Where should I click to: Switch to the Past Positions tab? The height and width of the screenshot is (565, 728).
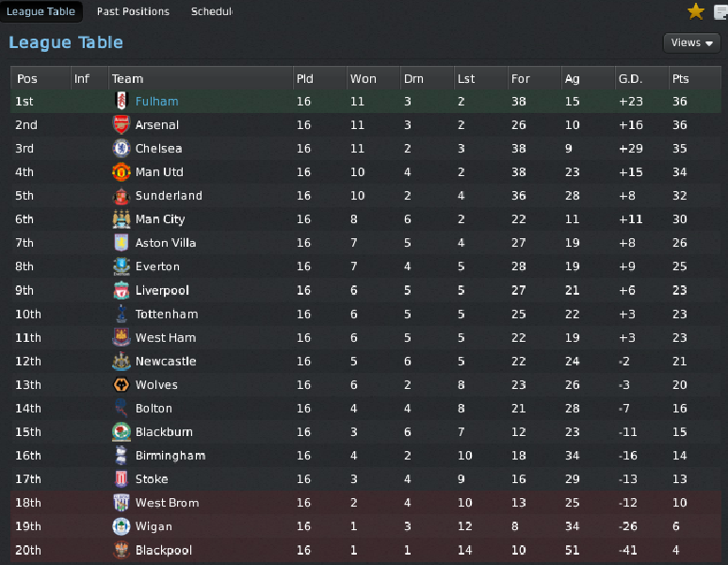point(133,11)
